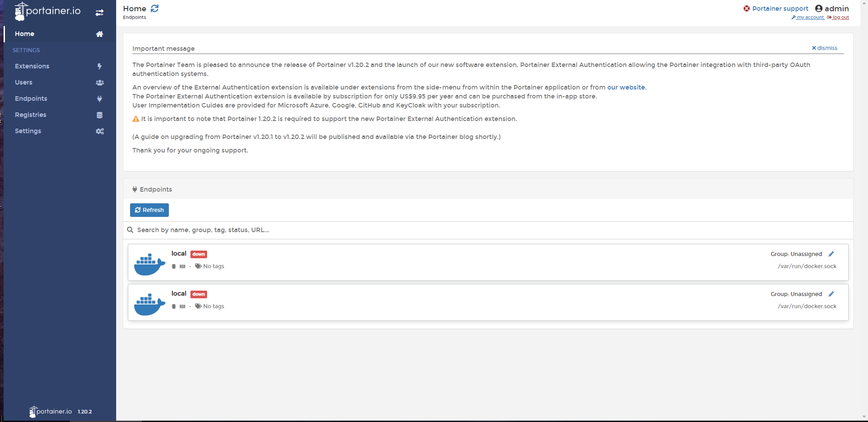868x422 pixels.
Task: Click 'Group: Unassigned' on first endpoint
Action: 796,254
